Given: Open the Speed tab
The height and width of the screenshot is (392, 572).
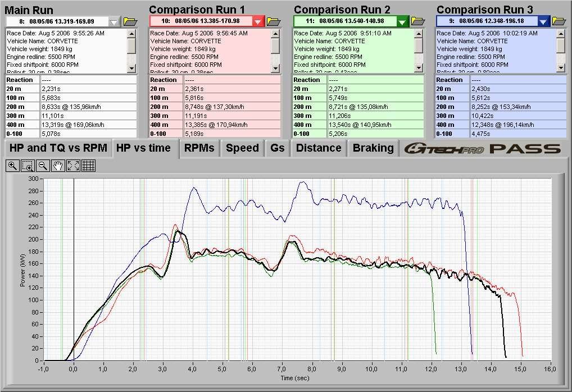Looking at the screenshot, I should [242, 148].
